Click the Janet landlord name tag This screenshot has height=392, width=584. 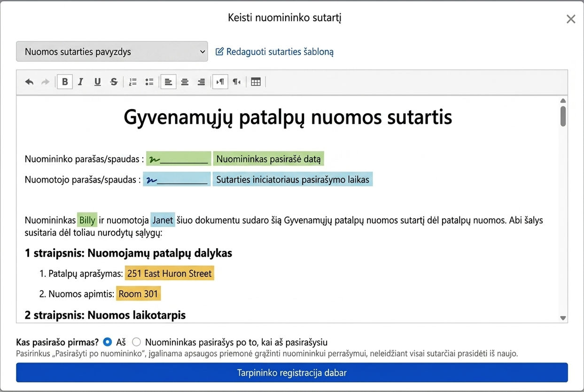click(x=163, y=220)
